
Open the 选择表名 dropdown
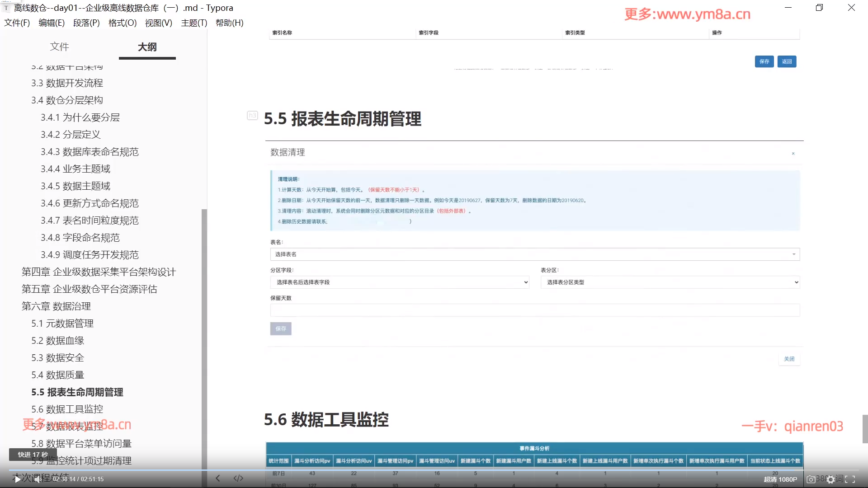[535, 254]
